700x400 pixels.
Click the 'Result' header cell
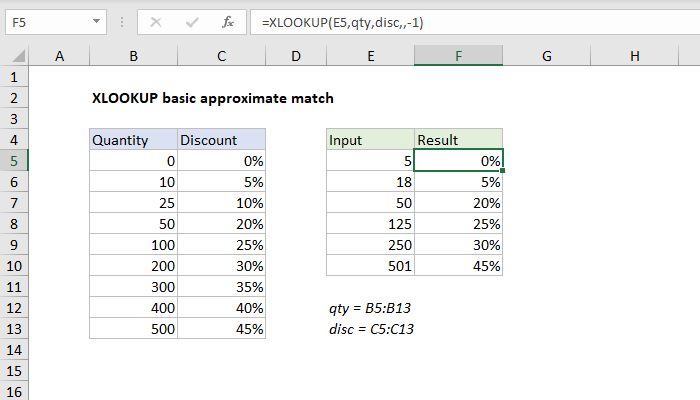tap(458, 140)
